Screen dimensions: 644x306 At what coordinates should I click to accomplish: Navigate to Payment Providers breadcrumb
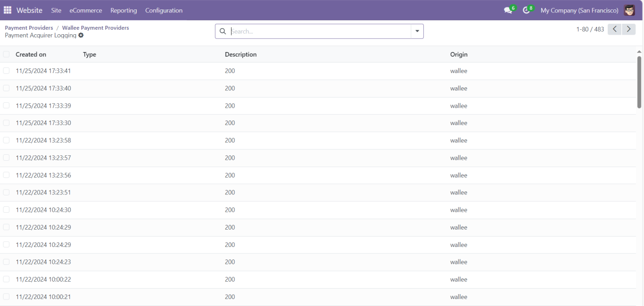click(29, 28)
